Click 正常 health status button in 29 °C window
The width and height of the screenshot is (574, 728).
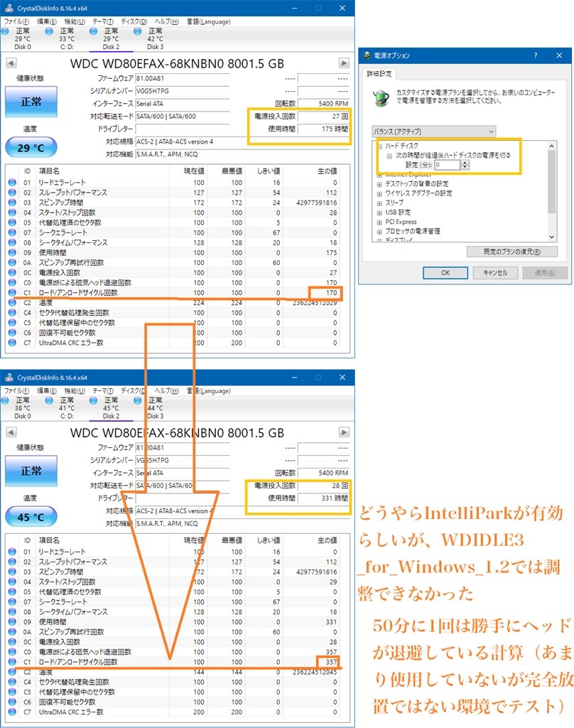point(31,102)
